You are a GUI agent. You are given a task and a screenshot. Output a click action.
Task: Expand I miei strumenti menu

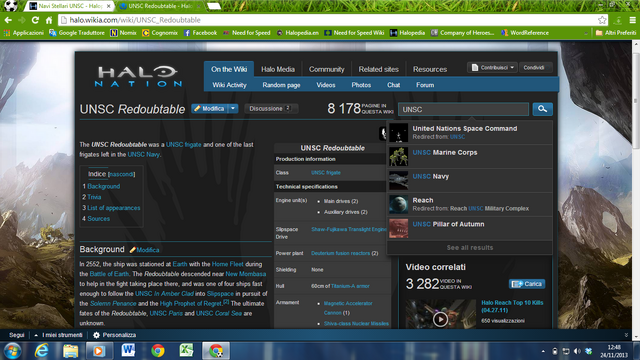(x=58, y=335)
